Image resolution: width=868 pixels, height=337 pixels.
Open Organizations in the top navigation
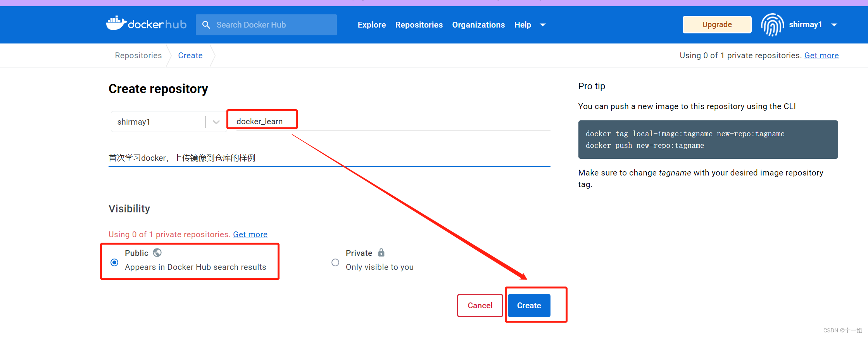(x=478, y=25)
